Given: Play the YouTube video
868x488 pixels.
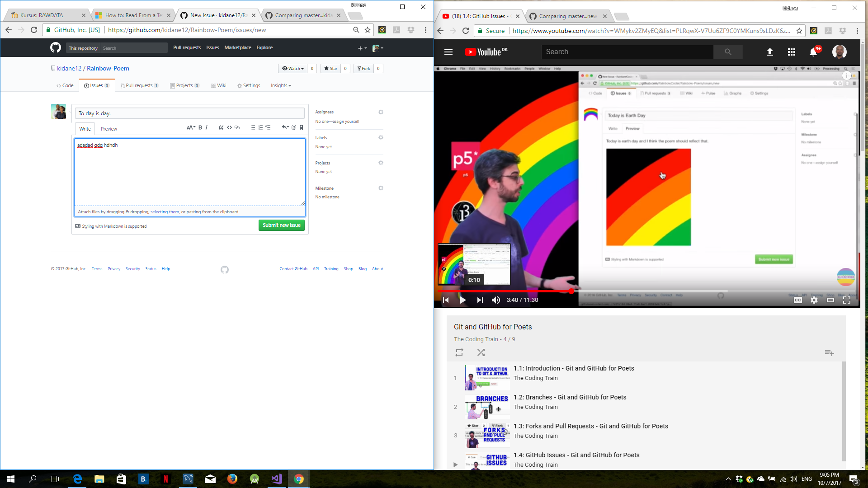Looking at the screenshot, I should coord(462,300).
